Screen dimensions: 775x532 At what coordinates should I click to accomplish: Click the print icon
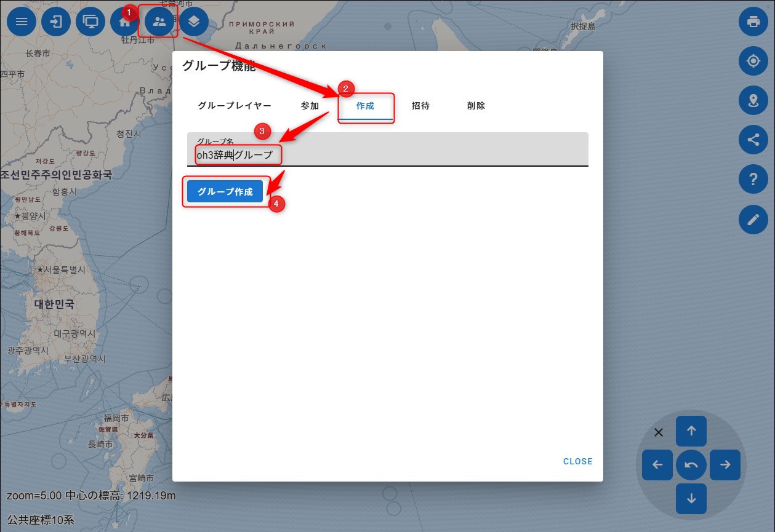point(753,22)
